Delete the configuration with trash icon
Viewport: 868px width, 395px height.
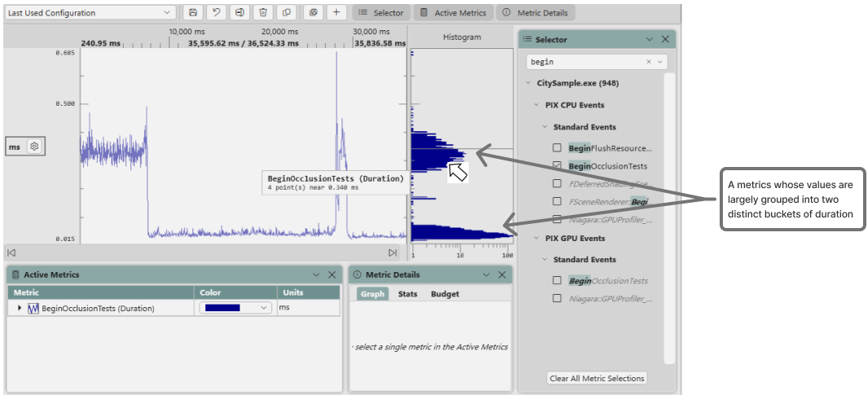point(263,12)
